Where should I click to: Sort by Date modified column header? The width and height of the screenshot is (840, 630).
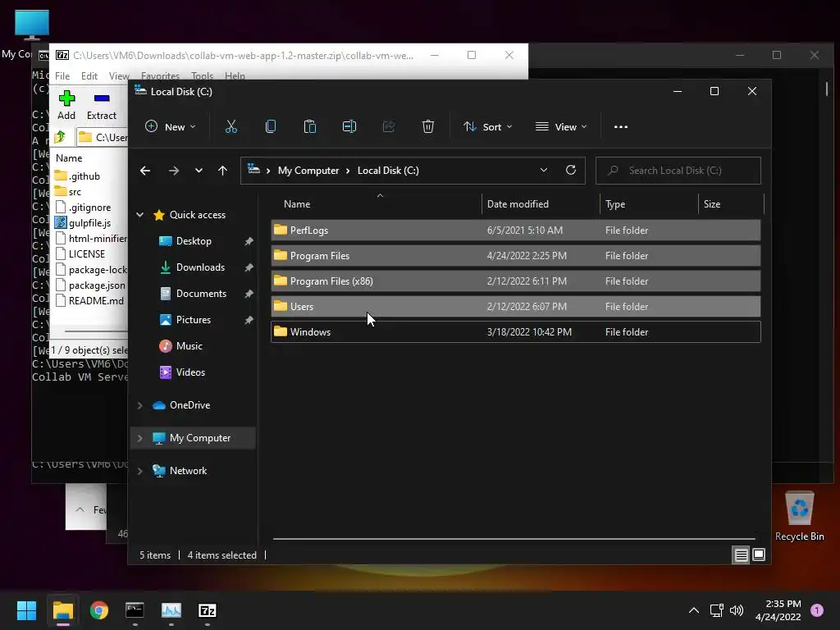click(x=541, y=204)
